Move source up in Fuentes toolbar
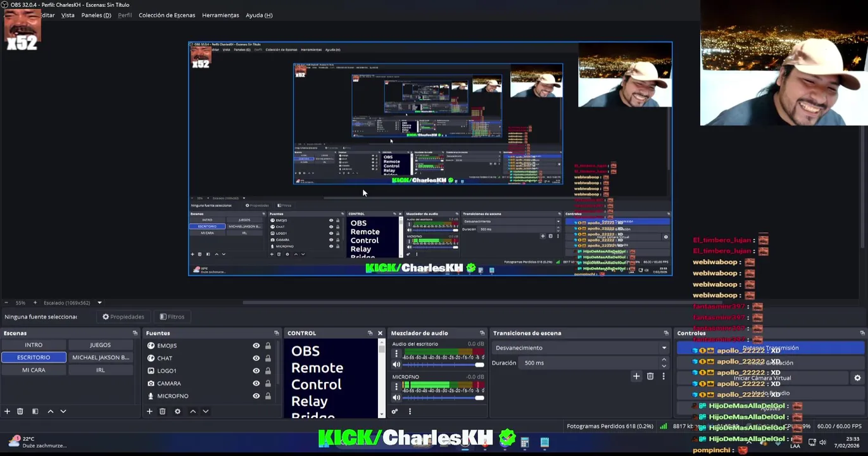The height and width of the screenshot is (456, 868). (193, 412)
